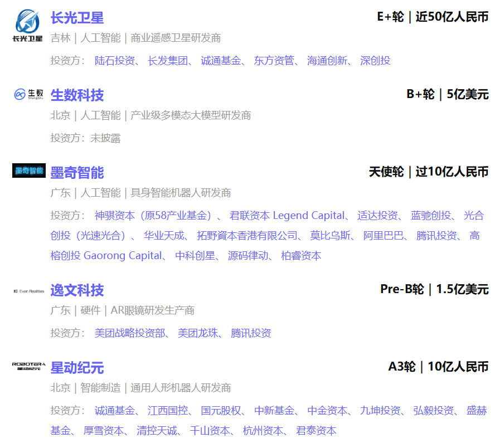Open investor 蓝驰创投
The image size is (500, 448).
(431, 216)
